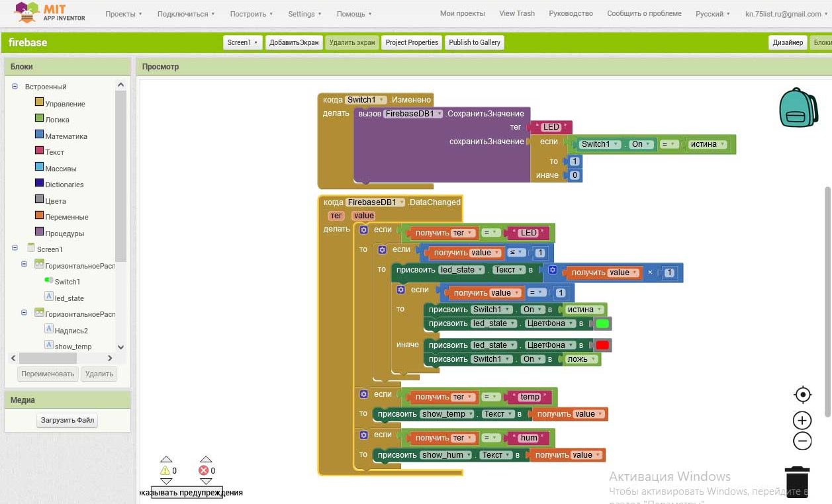
Task: Zoom in with the plus icon
Action: (x=802, y=421)
